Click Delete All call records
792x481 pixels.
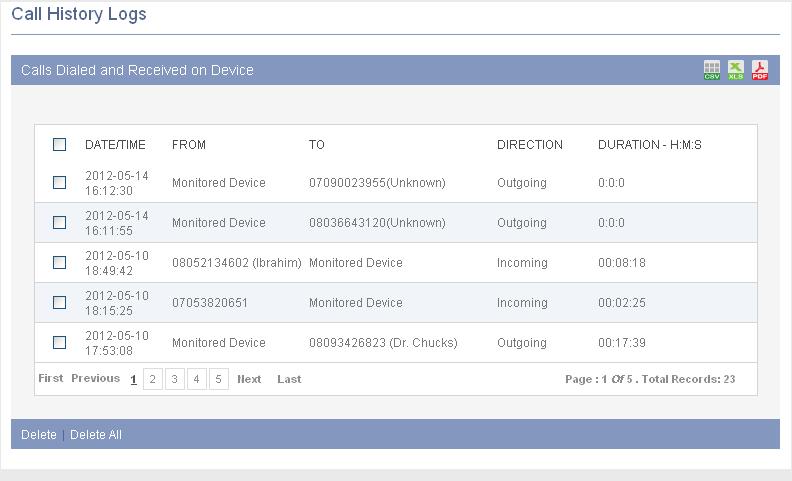click(96, 435)
